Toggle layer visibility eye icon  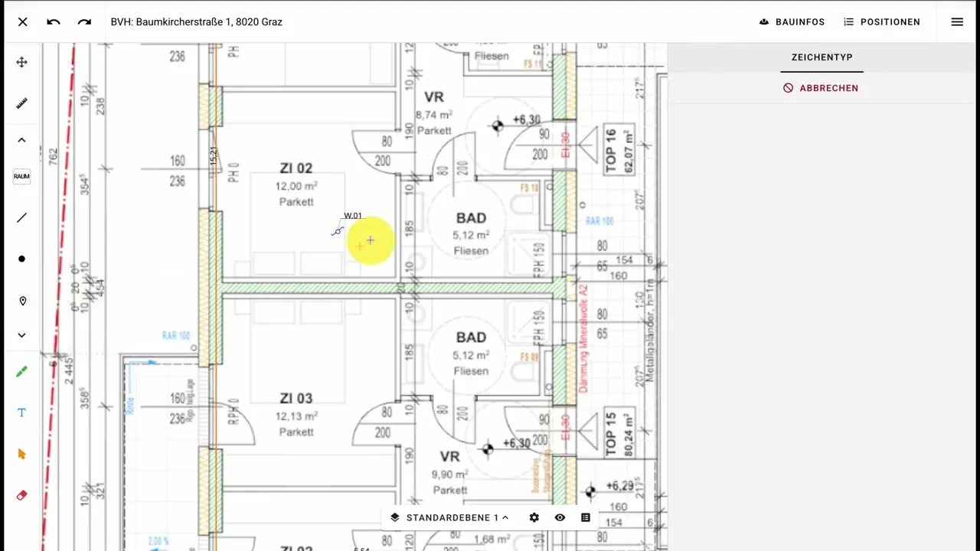(x=560, y=517)
